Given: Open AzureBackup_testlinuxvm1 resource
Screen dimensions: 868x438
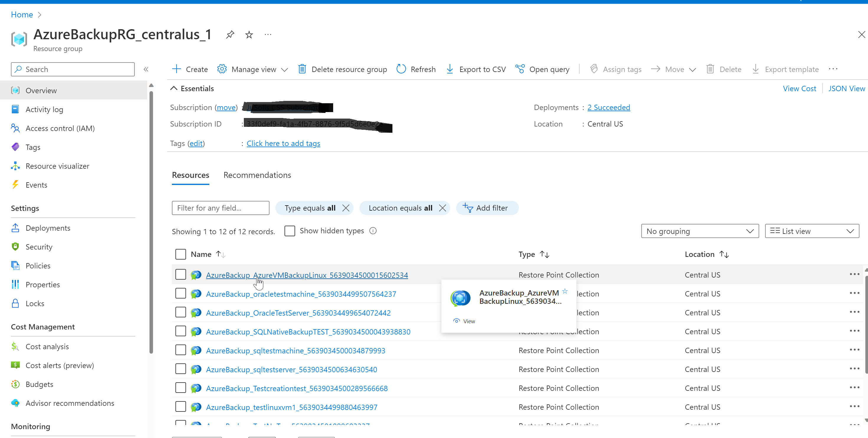Looking at the screenshot, I should pyautogui.click(x=292, y=407).
